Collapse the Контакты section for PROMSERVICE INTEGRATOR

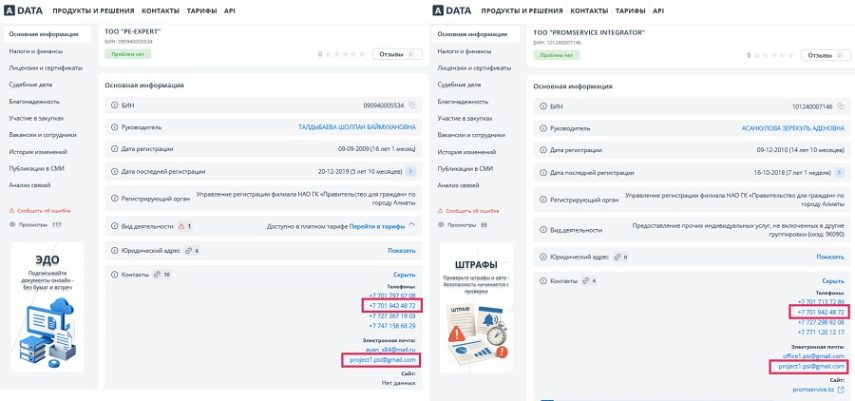pyautogui.click(x=832, y=281)
